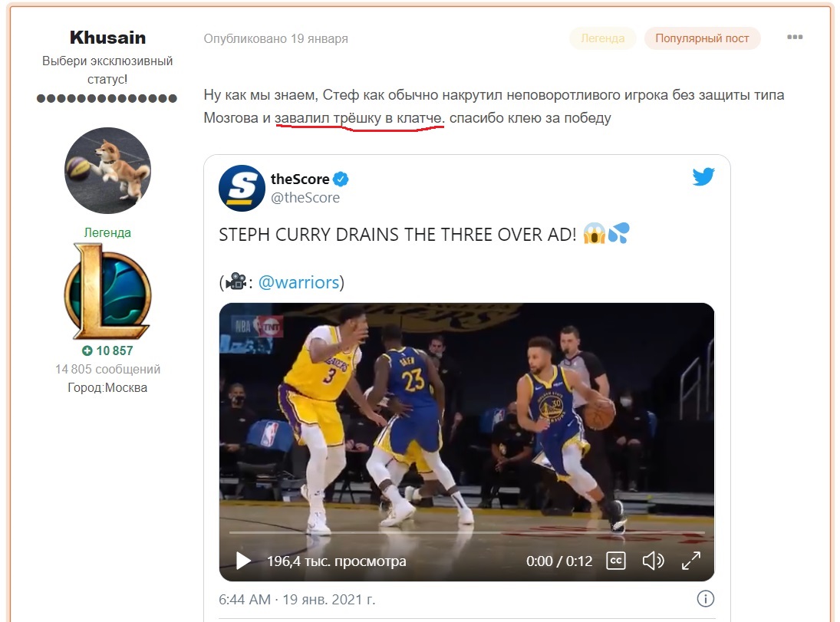The image size is (840, 622).
Task: Click theScore account name
Action: pos(300,179)
